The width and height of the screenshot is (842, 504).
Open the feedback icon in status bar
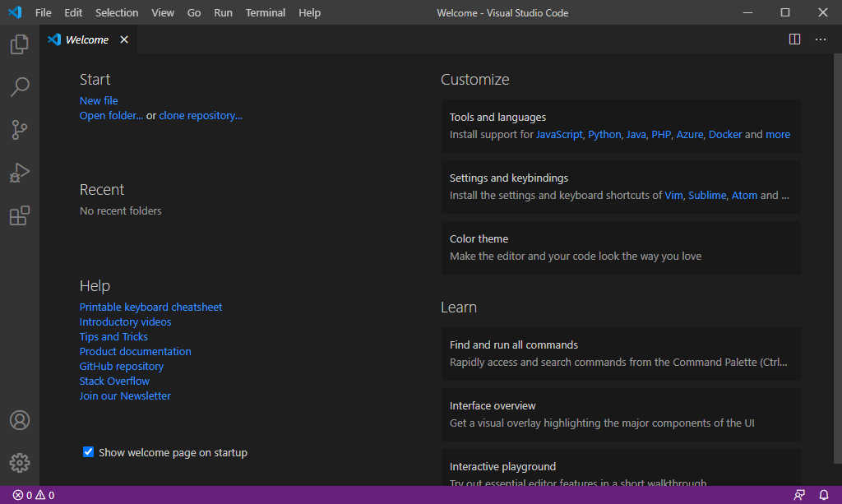click(799, 495)
